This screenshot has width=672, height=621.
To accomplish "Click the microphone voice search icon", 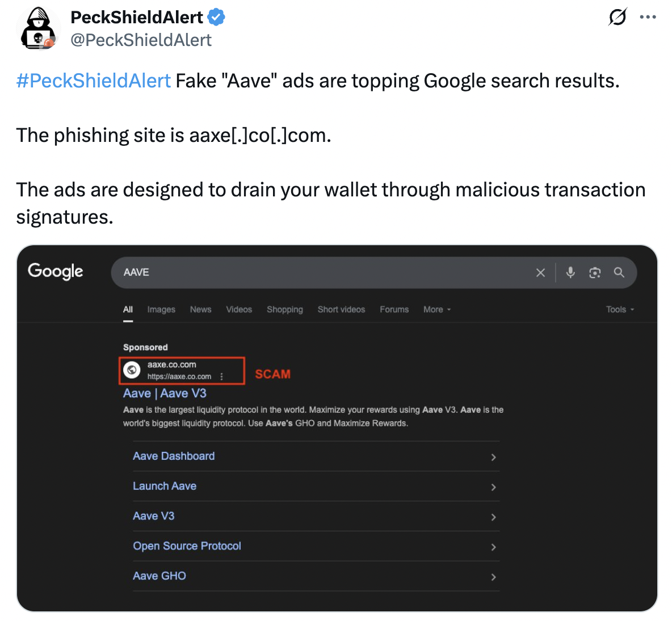I will tap(570, 272).
